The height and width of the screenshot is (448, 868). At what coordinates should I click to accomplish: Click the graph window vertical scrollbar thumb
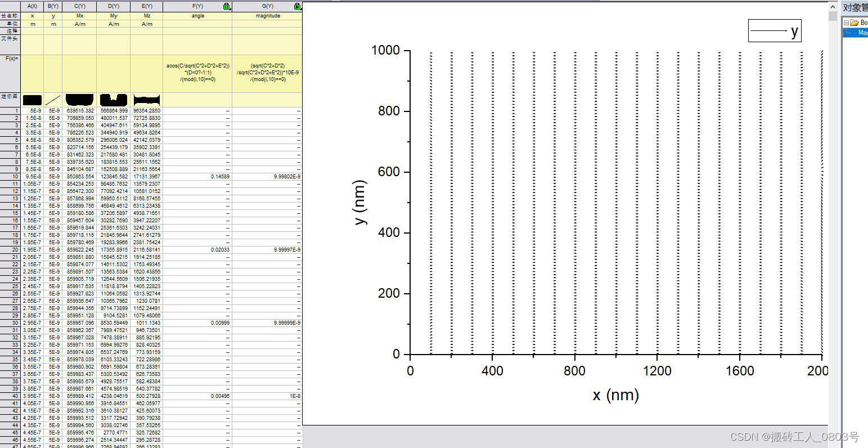click(833, 16)
